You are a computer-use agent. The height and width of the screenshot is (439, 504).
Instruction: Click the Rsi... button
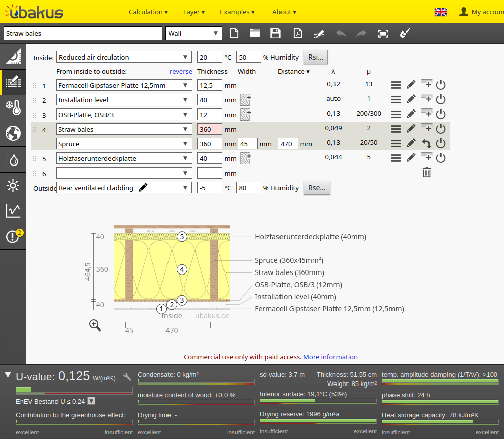tap(316, 57)
